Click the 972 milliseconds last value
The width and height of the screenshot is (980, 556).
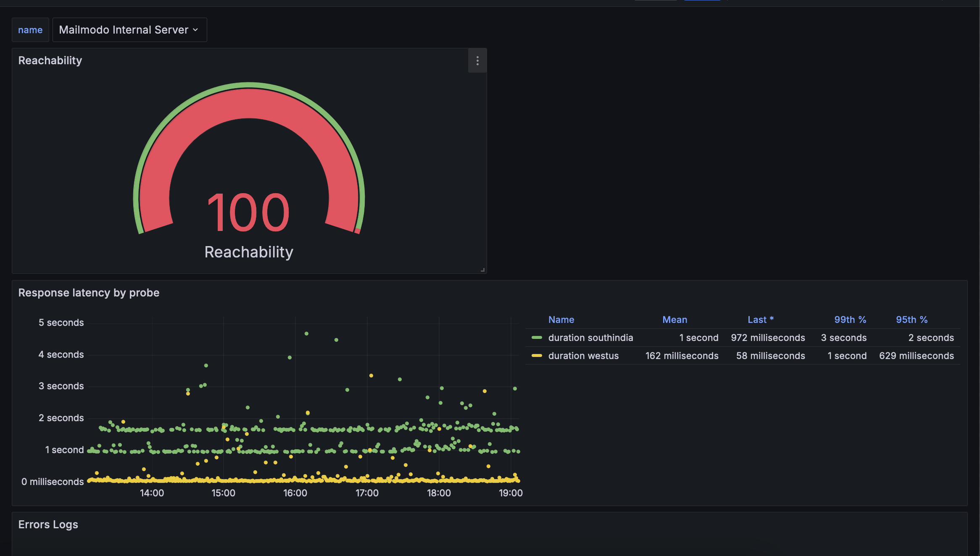(x=768, y=338)
